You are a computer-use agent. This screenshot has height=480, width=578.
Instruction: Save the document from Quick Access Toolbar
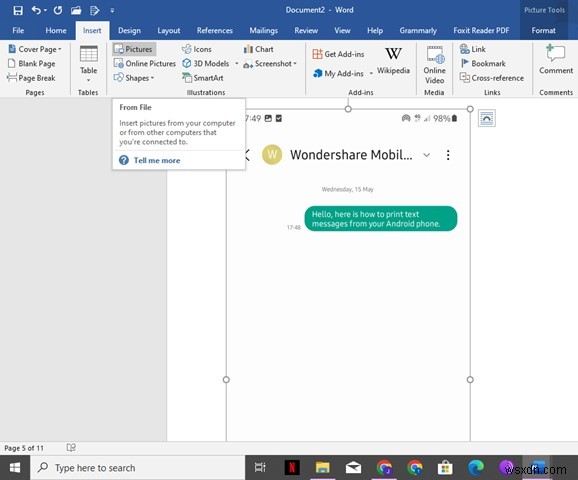[x=18, y=10]
